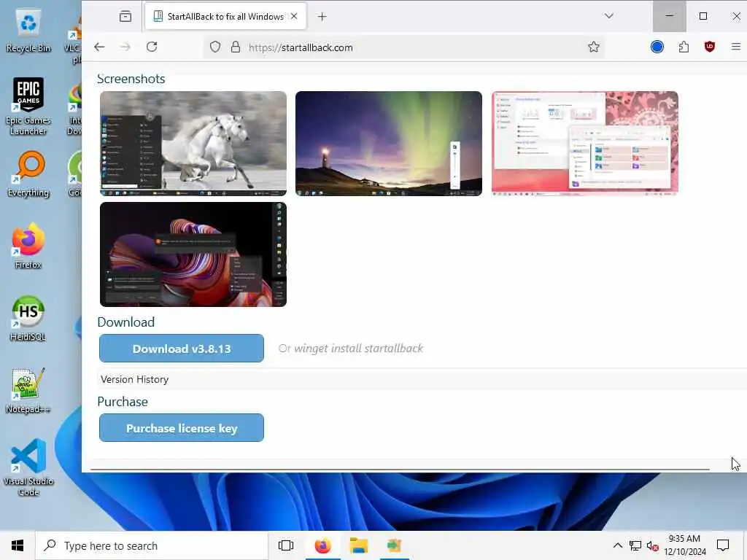This screenshot has height=560, width=747.
Task: Select the HeidiSQL desktop icon
Action: tap(28, 318)
